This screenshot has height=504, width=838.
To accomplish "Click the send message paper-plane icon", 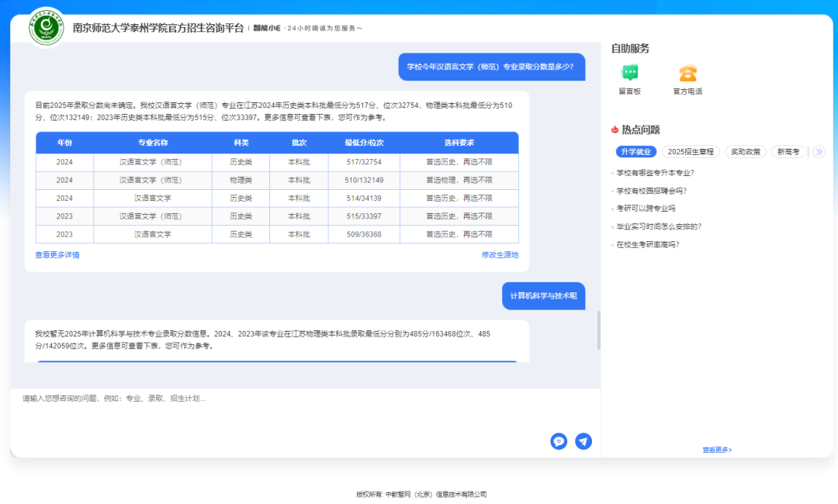I will tap(583, 441).
